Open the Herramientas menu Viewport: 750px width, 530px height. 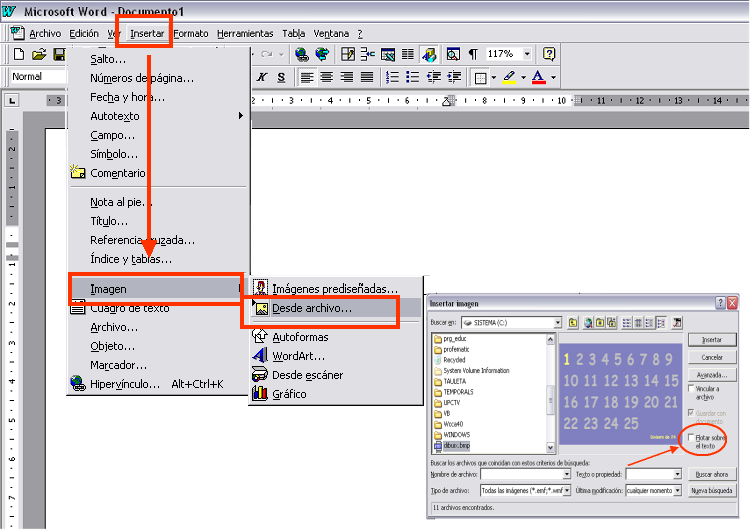pyautogui.click(x=245, y=33)
